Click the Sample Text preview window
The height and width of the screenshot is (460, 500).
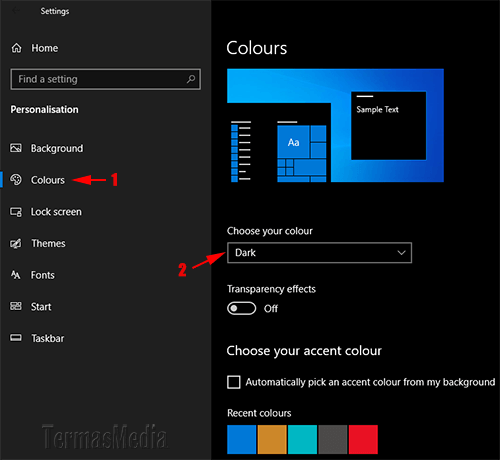(389, 126)
